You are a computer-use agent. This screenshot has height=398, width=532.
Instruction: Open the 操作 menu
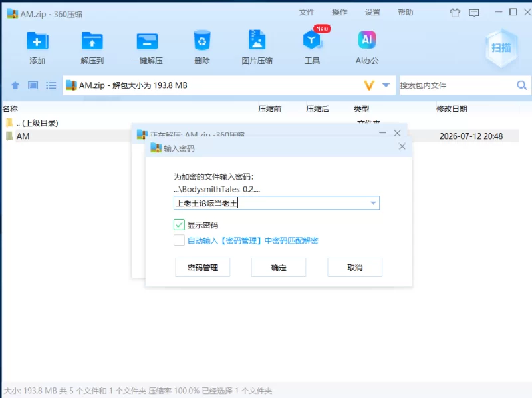click(339, 12)
